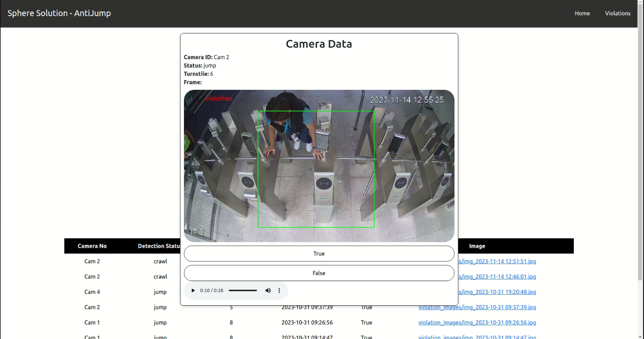644x339 pixels.
Task: Click jump status in Cam 4 row
Action: click(160, 292)
